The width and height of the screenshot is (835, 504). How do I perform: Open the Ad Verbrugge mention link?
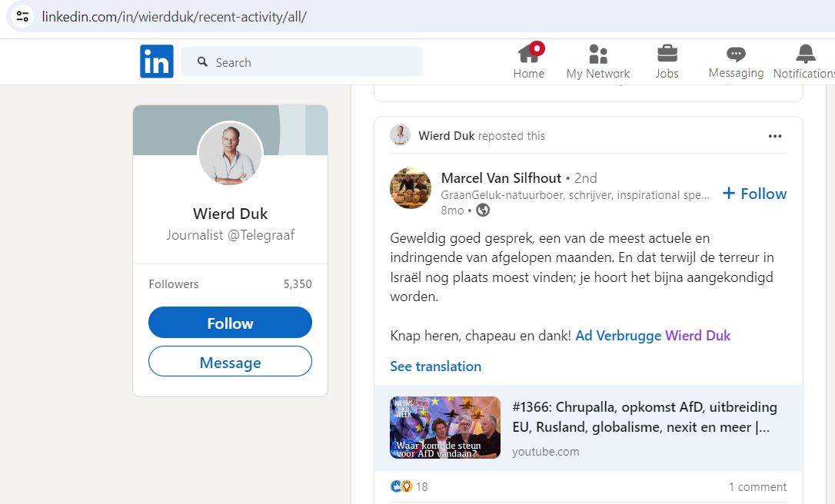(x=618, y=336)
